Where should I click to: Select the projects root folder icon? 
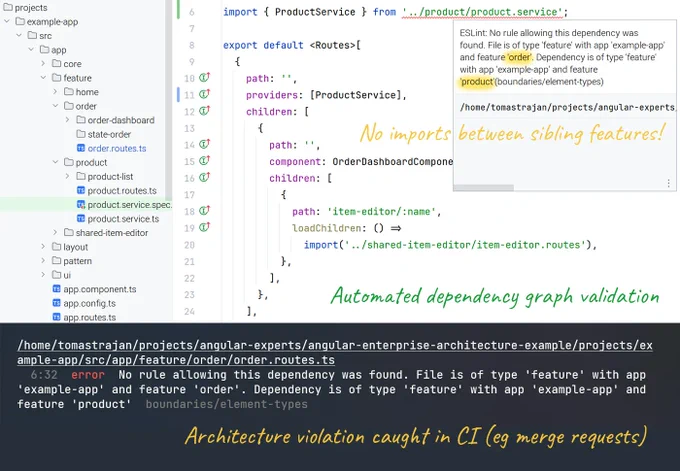point(8,7)
